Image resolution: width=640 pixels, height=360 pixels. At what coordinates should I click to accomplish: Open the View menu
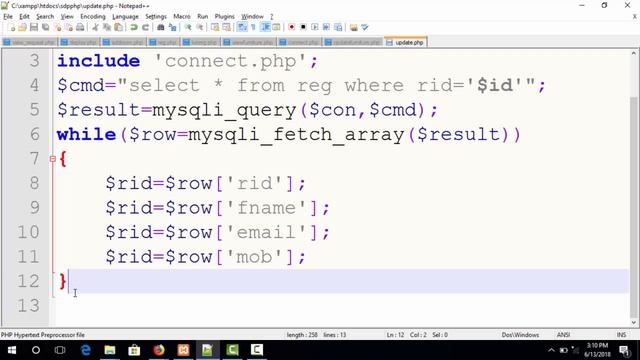67,16
